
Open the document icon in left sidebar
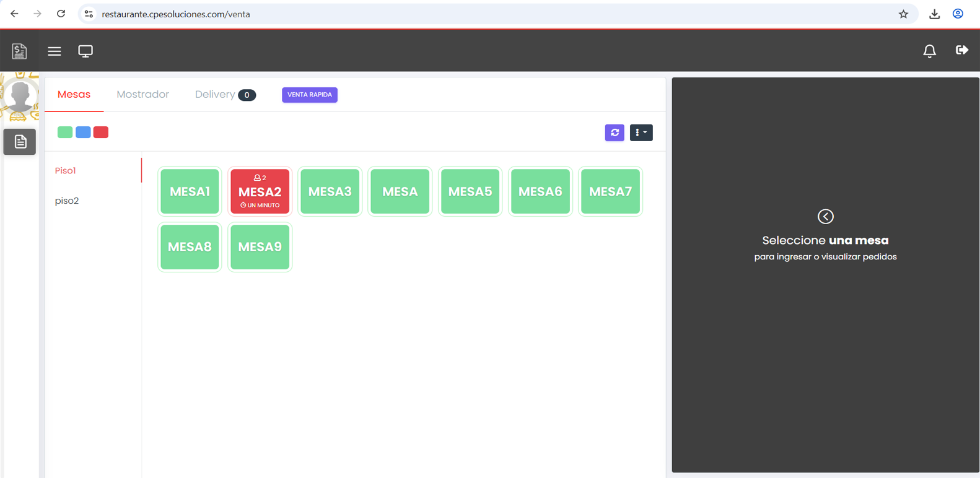click(x=20, y=142)
